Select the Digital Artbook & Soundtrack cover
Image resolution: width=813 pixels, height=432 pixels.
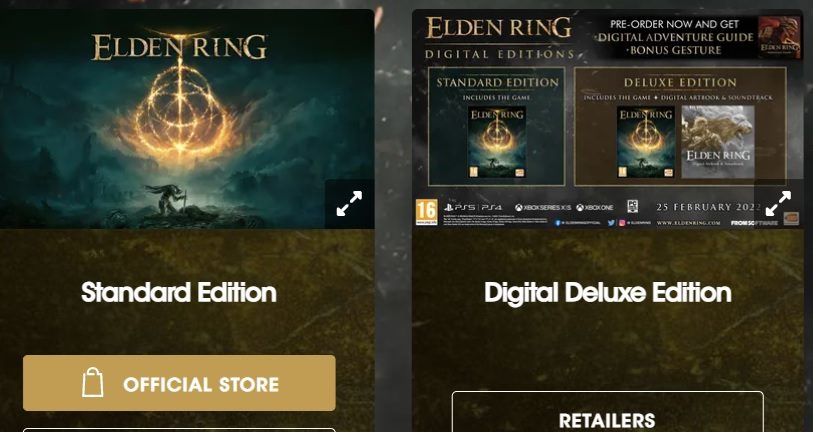pos(718,142)
